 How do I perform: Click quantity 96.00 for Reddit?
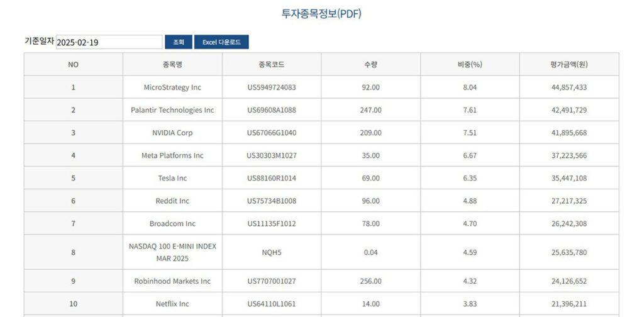click(371, 201)
